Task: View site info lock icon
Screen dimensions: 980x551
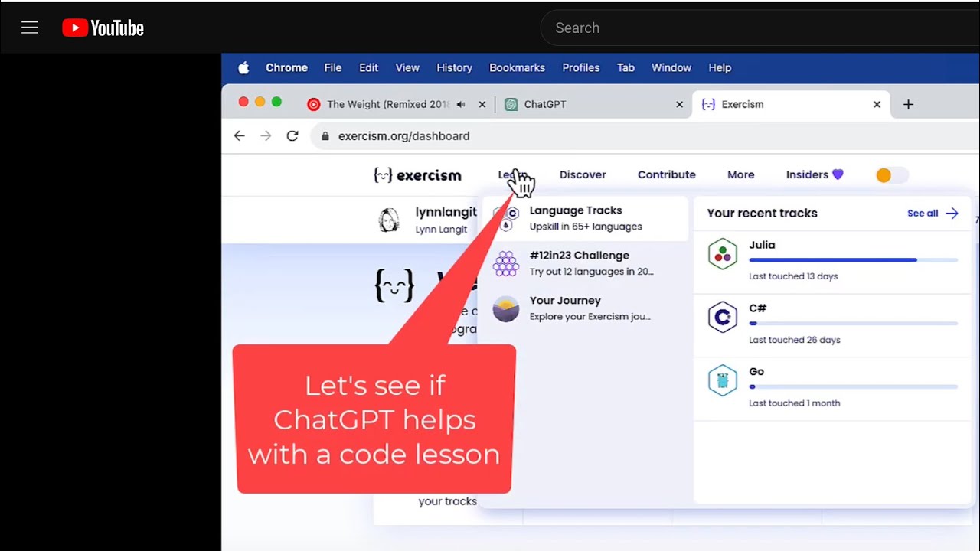Action: pos(325,136)
